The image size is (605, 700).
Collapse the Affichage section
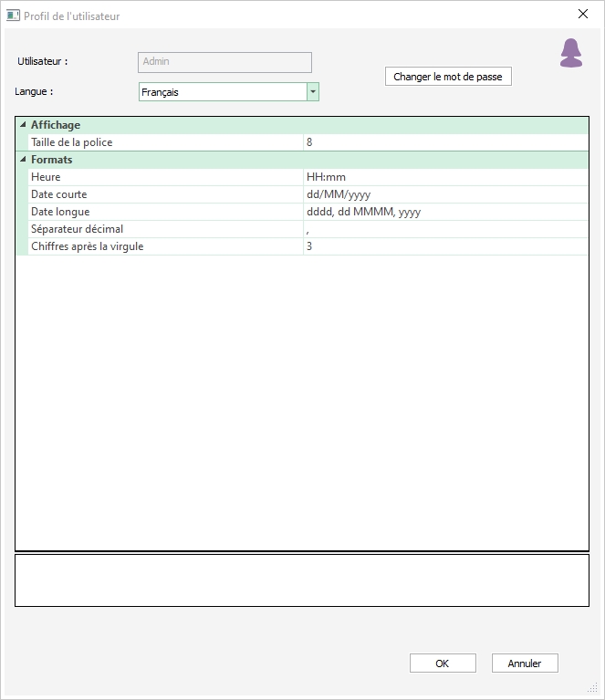click(23, 125)
